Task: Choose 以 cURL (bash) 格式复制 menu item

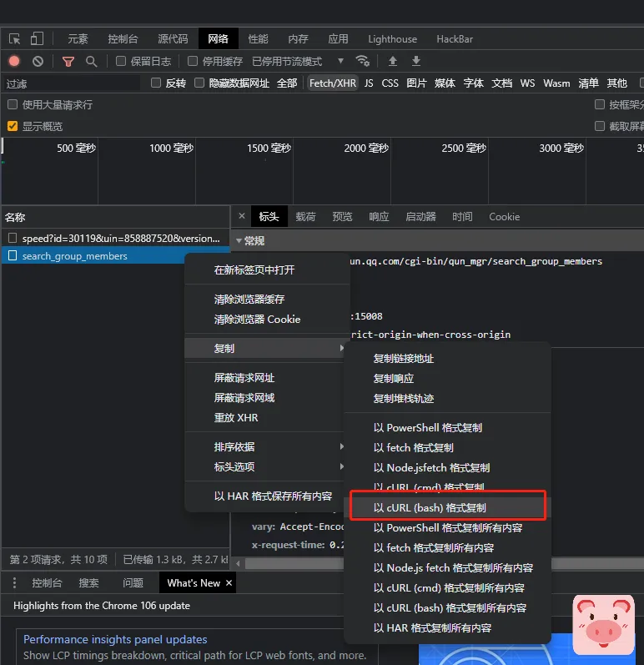Action: click(448, 507)
